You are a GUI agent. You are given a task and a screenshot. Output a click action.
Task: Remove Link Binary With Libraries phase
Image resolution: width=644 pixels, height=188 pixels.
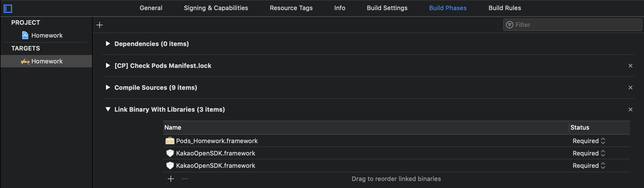click(631, 109)
